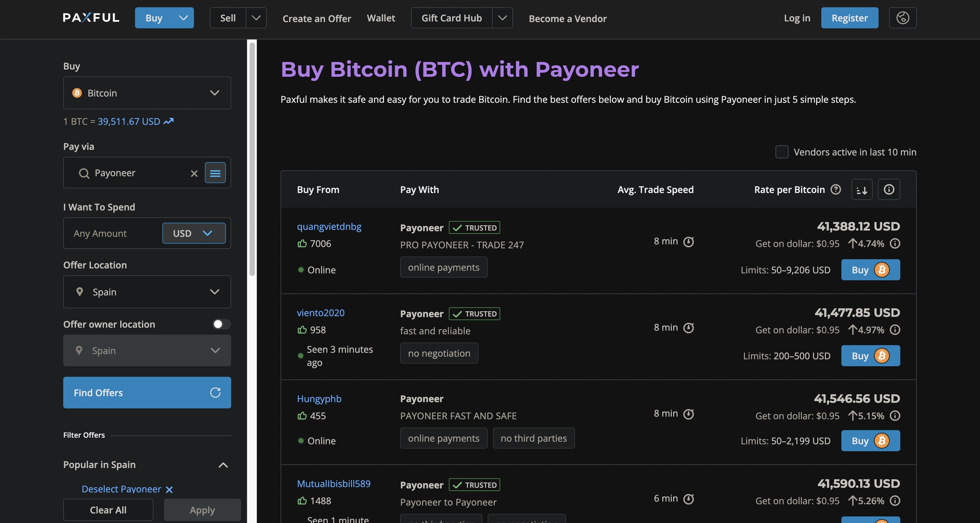The image size is (980, 523).
Task: Click the clock icon in Hungyphb row
Action: (689, 414)
